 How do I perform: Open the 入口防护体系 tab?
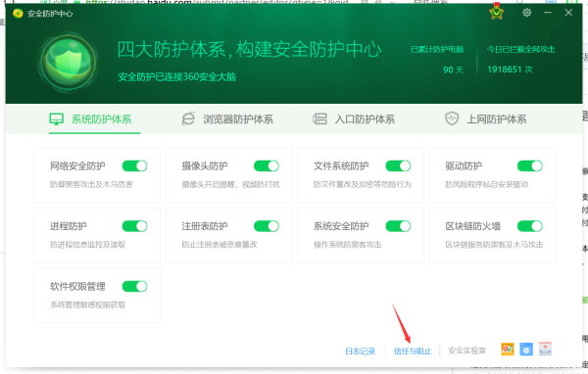click(x=354, y=119)
